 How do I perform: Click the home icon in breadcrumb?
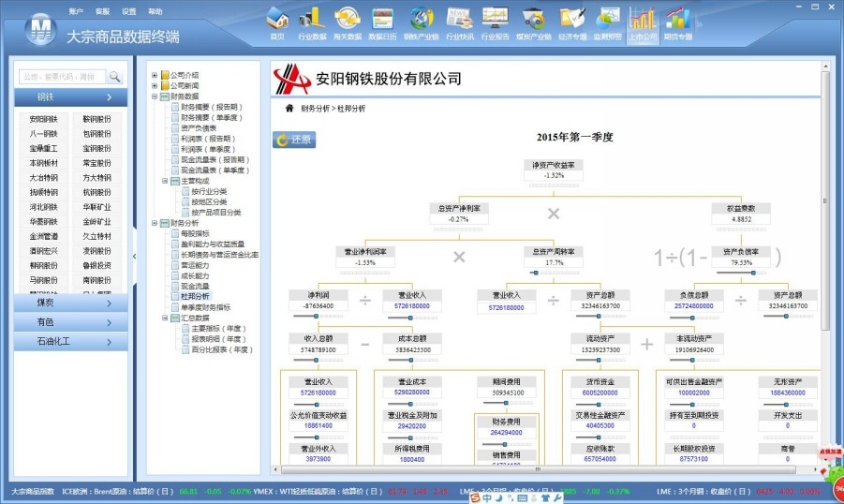coord(289,109)
